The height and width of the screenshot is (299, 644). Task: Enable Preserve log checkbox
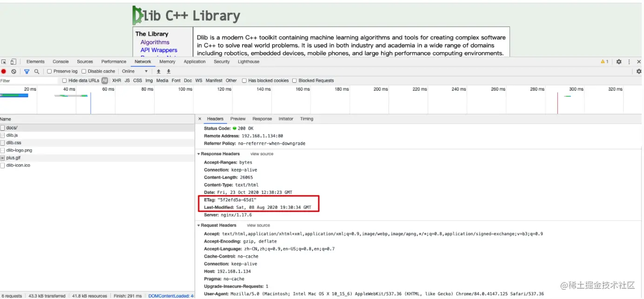pos(49,72)
